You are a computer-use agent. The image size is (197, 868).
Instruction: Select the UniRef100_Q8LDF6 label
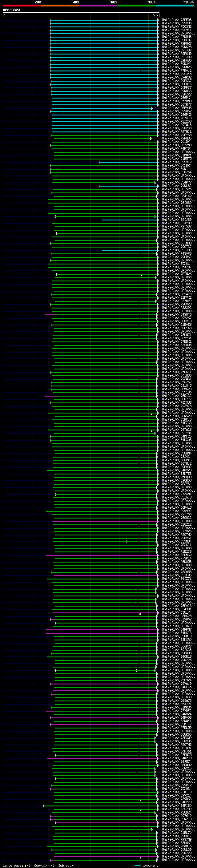pos(177,84)
